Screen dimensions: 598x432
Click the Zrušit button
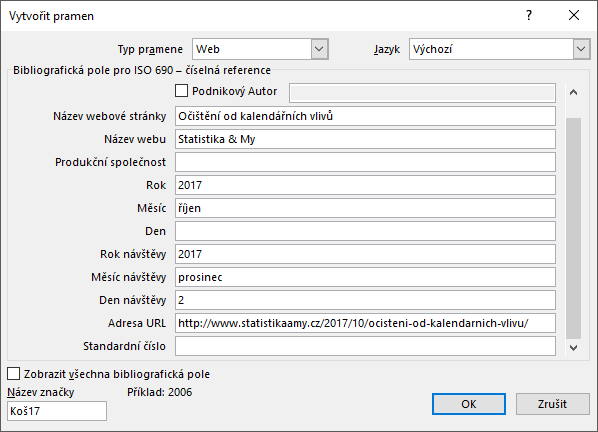tap(552, 404)
